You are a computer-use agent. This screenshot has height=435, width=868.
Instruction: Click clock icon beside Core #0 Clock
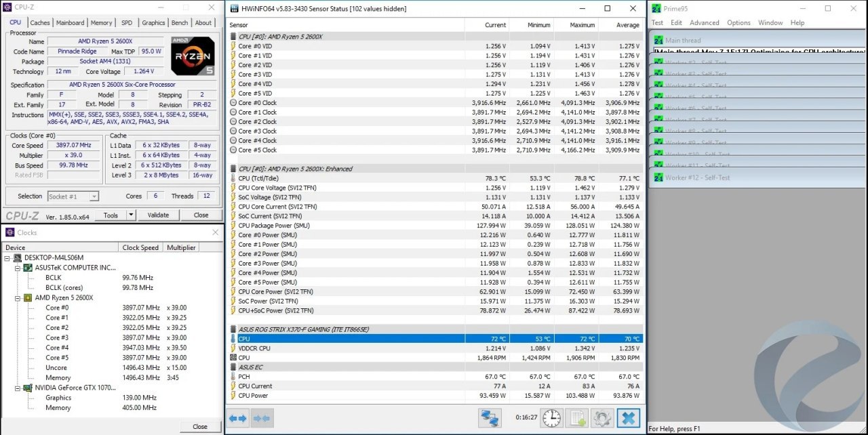coord(233,103)
